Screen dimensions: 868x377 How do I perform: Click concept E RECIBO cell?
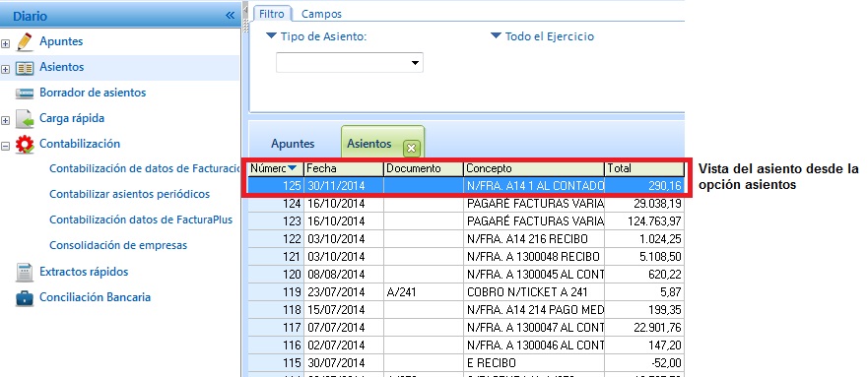tap(534, 363)
